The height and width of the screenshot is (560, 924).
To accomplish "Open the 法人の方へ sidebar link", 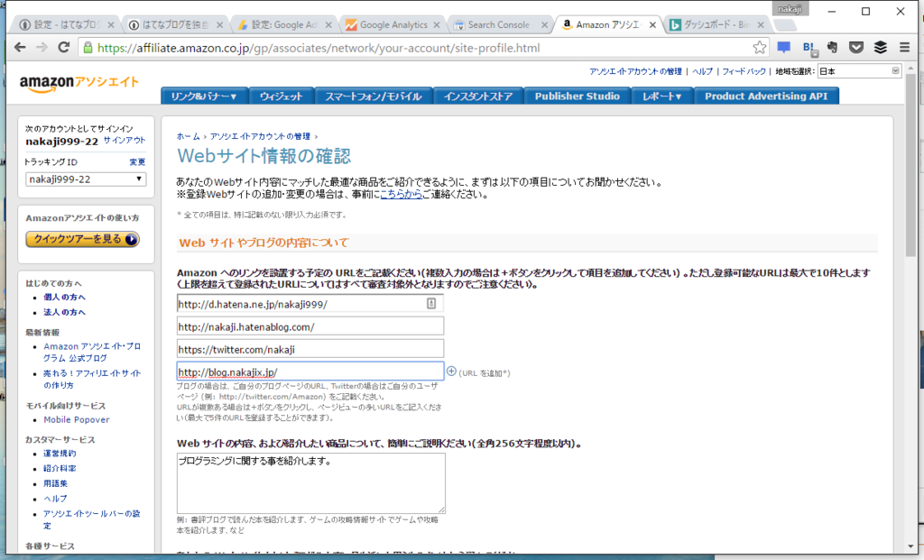I will point(64,312).
